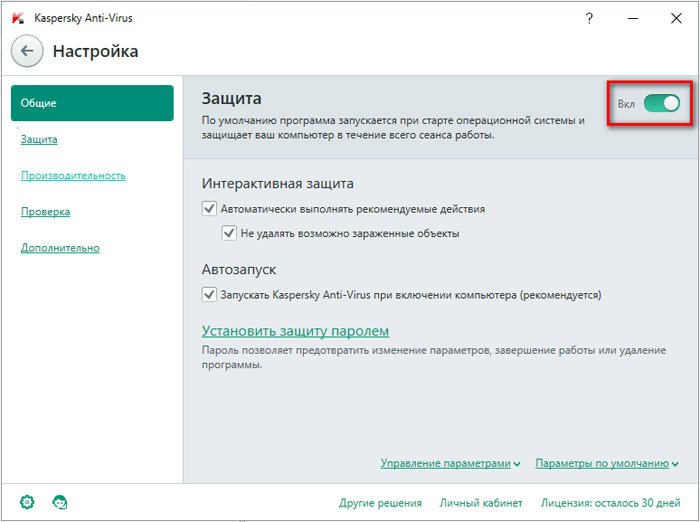Screen dimensions: 700x522
Task: Uncheck Не удалять возможно зараженные объекты
Action: pos(229,233)
